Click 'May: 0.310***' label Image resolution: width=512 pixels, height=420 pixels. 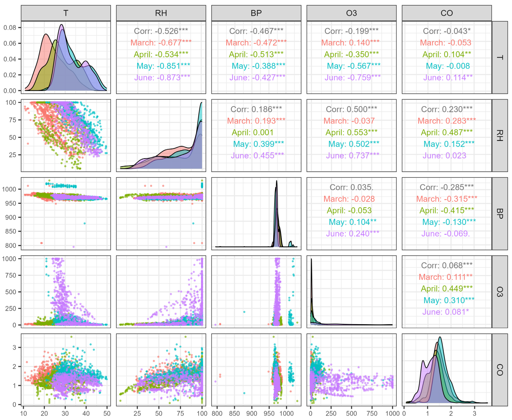tap(449, 300)
